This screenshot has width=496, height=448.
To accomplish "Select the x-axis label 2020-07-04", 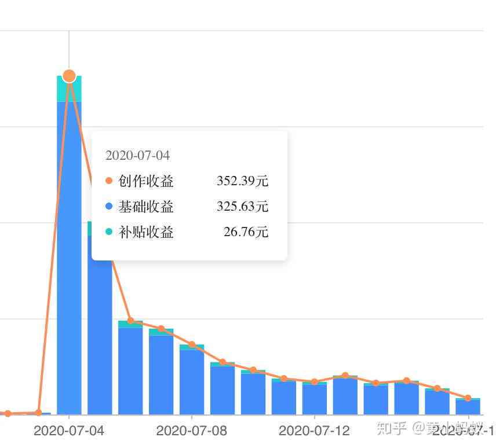I will (69, 431).
